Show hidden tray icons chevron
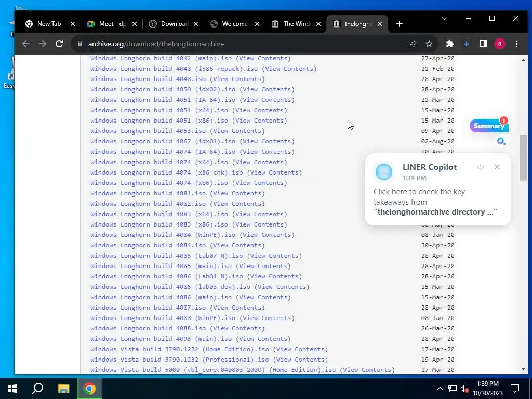Image resolution: width=532 pixels, height=399 pixels. coord(440,389)
